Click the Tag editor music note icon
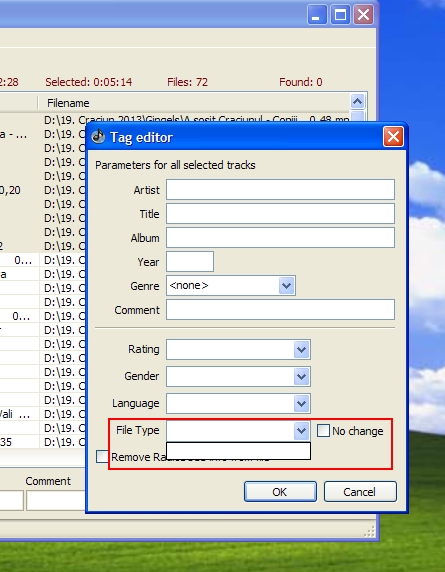The height and width of the screenshot is (572, 445). tap(98, 137)
